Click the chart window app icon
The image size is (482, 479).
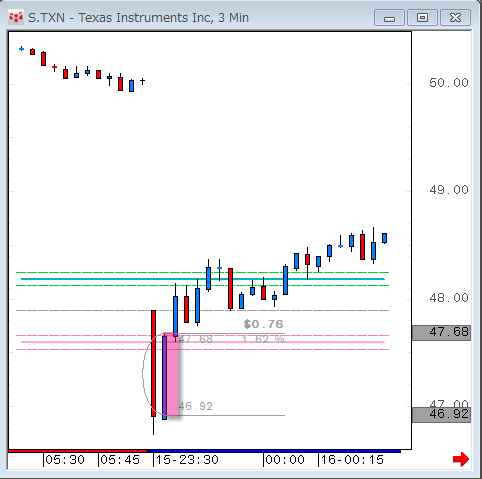[x=16, y=18]
